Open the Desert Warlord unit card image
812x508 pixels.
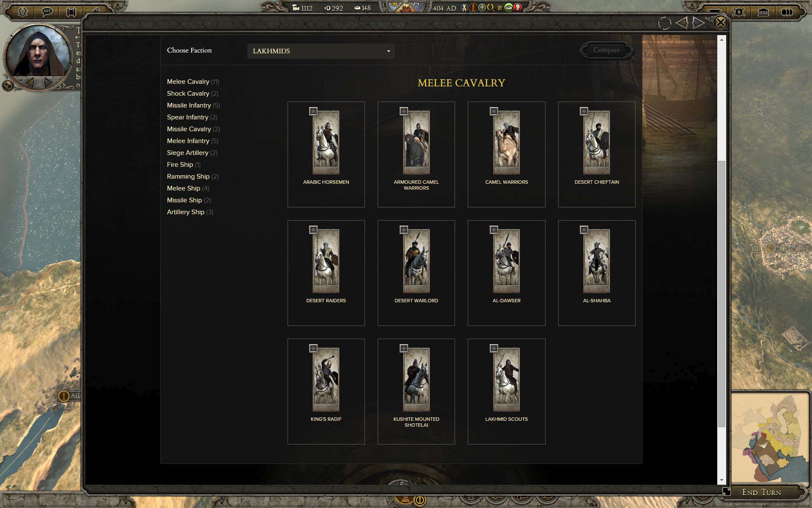[x=417, y=261]
